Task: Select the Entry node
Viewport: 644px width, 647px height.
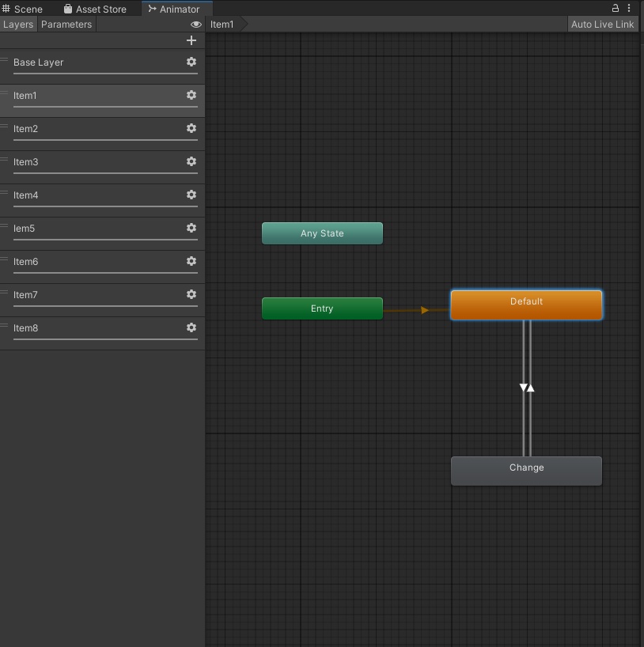Action: pos(322,308)
